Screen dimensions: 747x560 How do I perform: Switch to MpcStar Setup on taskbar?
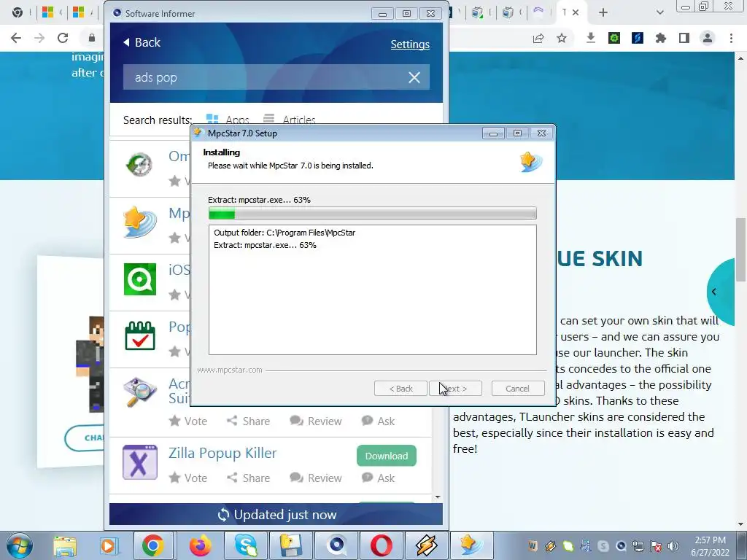click(x=471, y=545)
